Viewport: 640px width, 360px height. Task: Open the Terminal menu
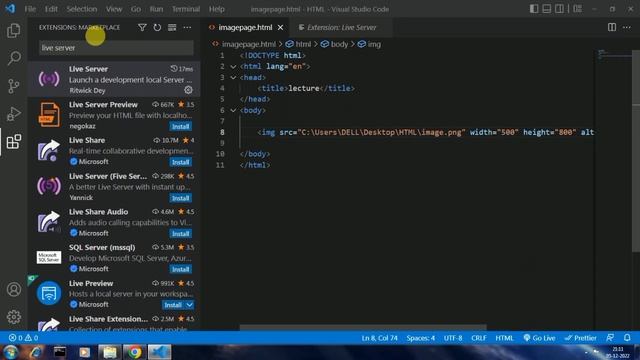point(186,9)
